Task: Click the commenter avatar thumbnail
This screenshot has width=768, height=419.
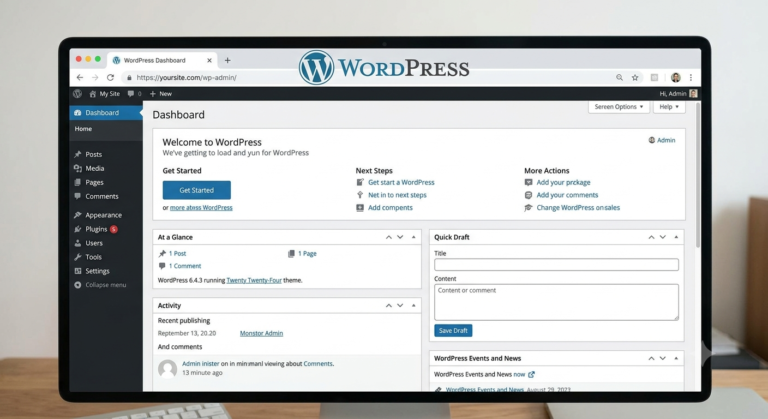Action: pos(167,369)
